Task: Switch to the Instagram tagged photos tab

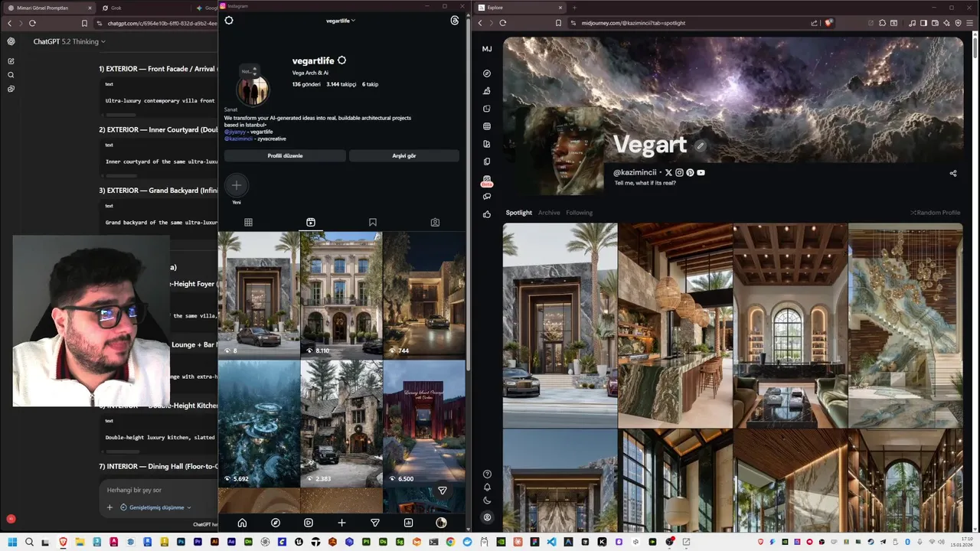Action: point(435,222)
